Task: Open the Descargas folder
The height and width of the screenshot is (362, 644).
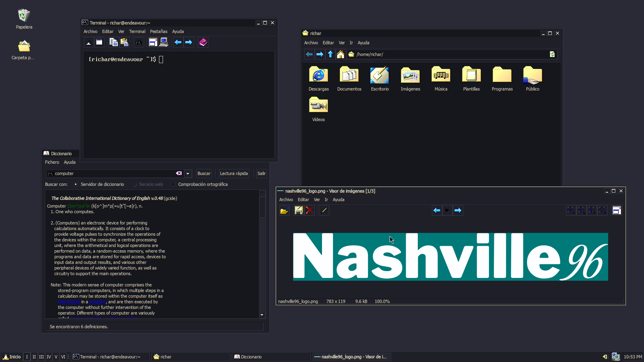Action: (x=318, y=79)
